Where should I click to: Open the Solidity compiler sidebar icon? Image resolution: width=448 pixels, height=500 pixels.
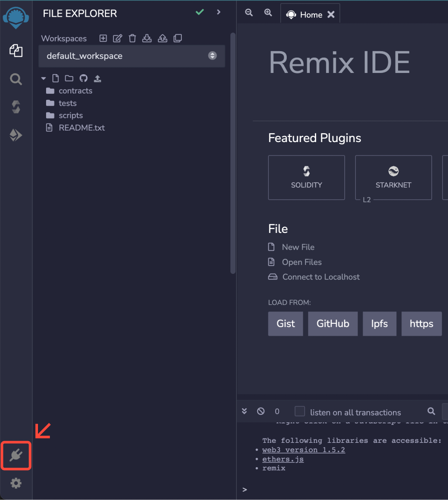16,107
